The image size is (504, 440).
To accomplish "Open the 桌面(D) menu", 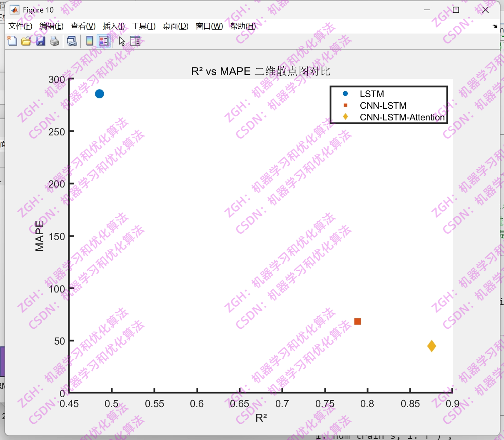I will click(175, 26).
